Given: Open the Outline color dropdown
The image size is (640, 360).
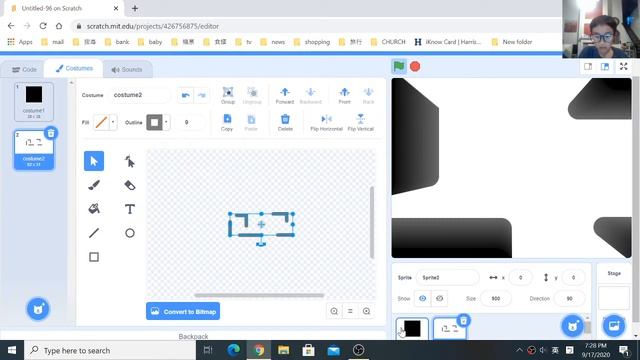Looking at the screenshot, I should point(166,122).
